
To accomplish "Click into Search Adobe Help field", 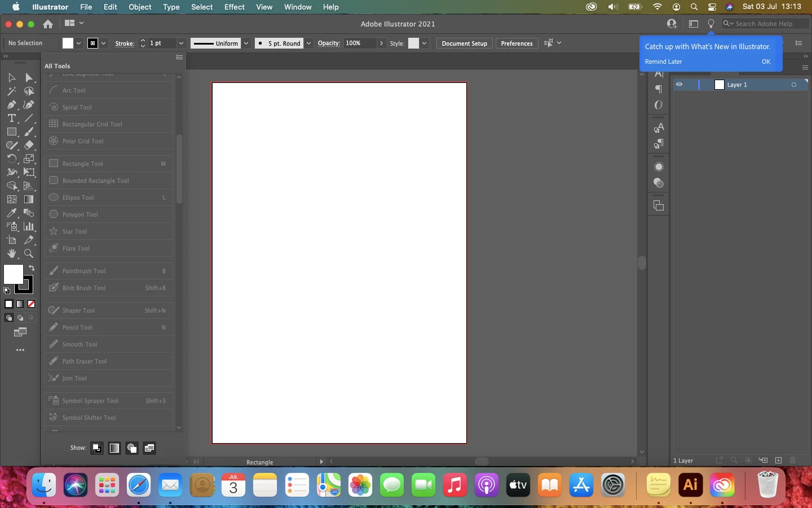I will 766,24.
